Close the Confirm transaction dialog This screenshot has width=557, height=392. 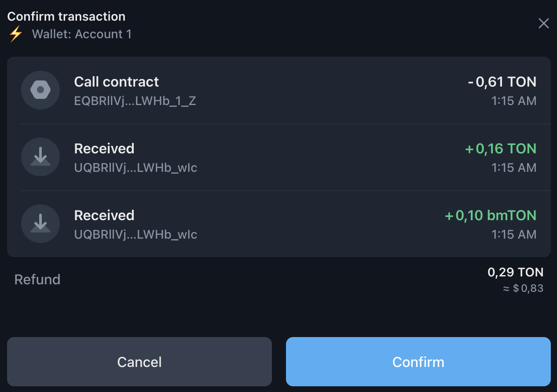(x=543, y=23)
